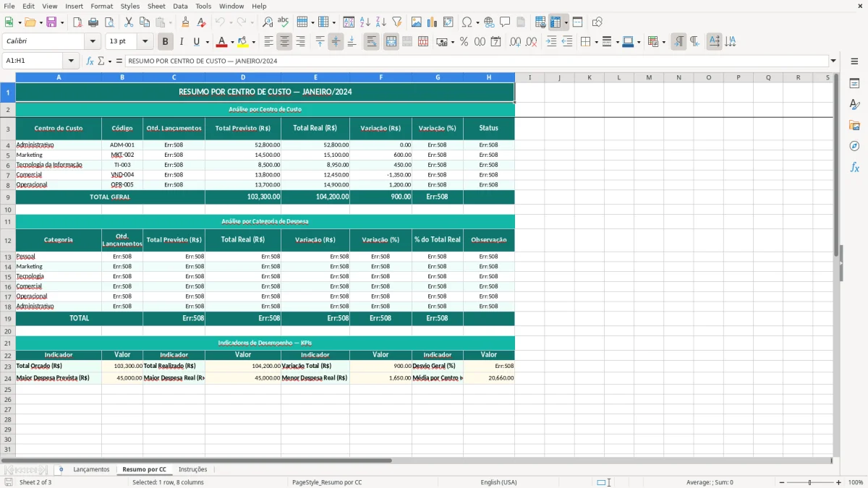Screen dimensions: 868x488
Task: Toggle Merge and Center Cells
Action: pyautogui.click(x=391, y=42)
